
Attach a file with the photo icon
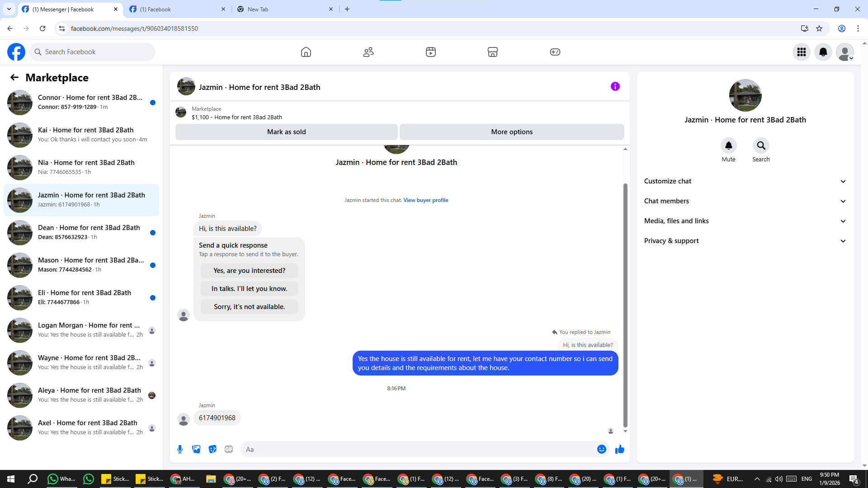tap(196, 449)
